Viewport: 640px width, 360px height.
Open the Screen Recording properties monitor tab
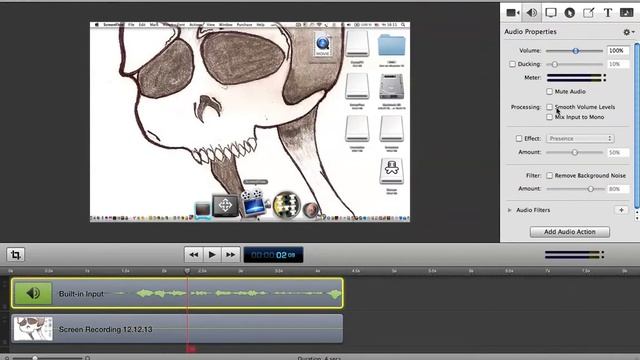(x=551, y=13)
